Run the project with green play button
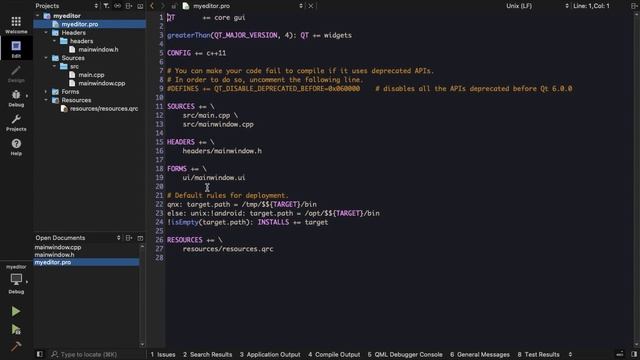The width and height of the screenshot is (640, 360). 16,311
